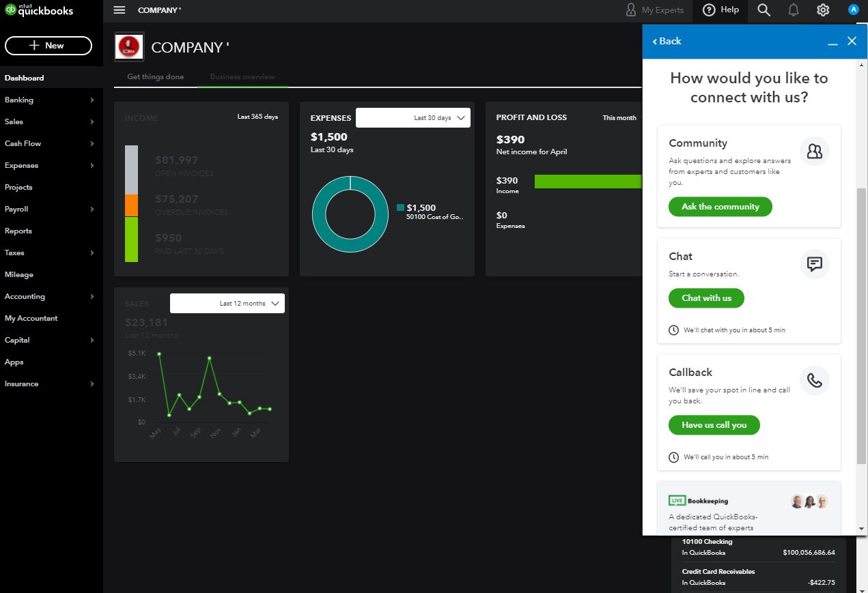Click the $23,181 sales total

[146, 323]
